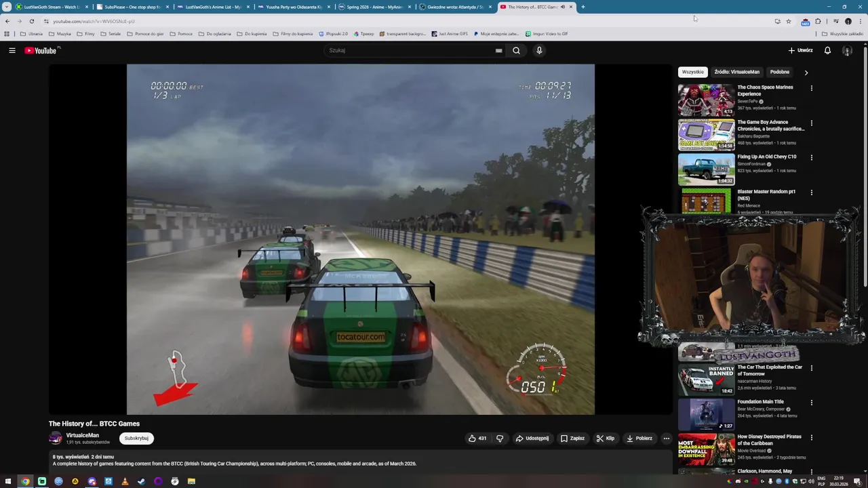Select the Źródło: VirtualceMan chip
The width and height of the screenshot is (868, 488).
pyautogui.click(x=736, y=72)
